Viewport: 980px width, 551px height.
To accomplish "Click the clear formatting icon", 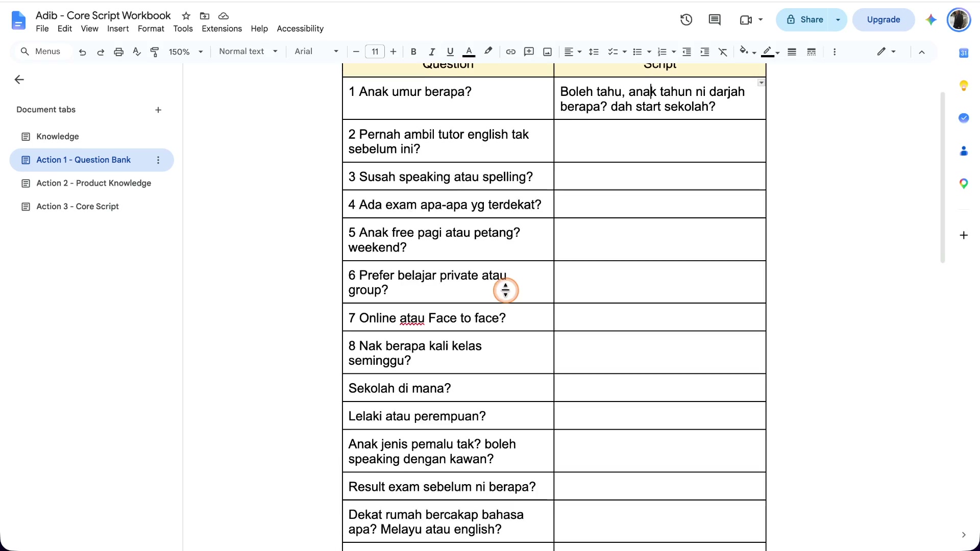I will pyautogui.click(x=723, y=52).
